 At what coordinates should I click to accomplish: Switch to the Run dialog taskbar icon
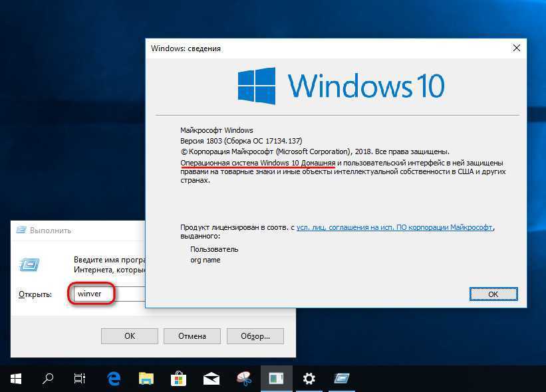coord(342,379)
